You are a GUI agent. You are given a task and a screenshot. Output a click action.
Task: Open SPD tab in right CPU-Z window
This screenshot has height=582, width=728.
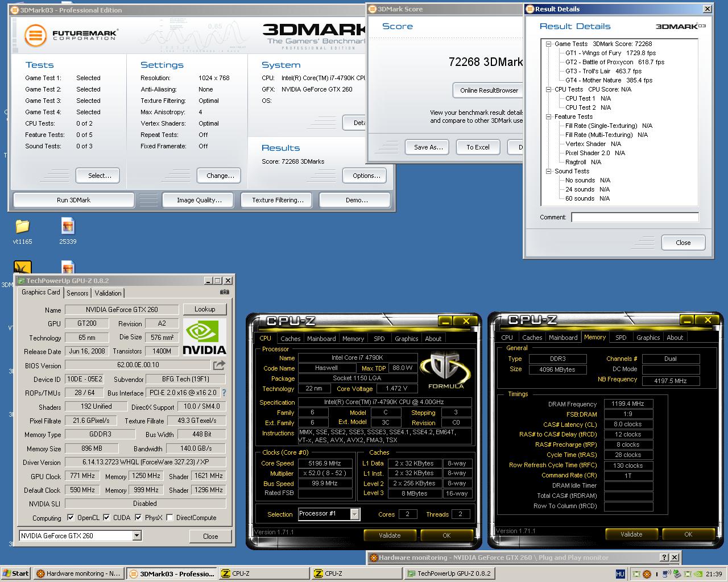621,337
